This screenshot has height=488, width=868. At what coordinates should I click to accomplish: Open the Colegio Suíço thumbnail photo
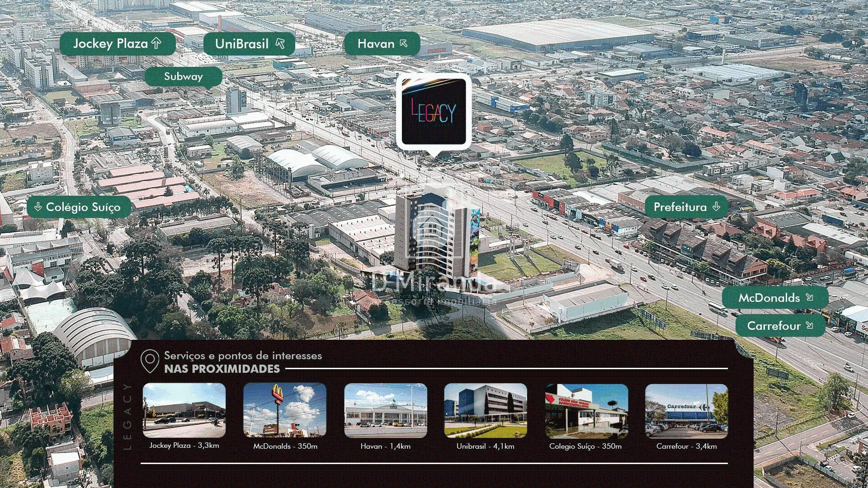point(586,411)
